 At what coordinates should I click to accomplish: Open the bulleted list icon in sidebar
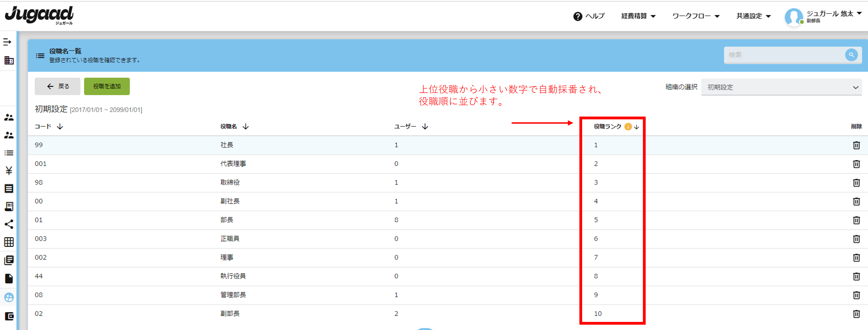[x=9, y=153]
